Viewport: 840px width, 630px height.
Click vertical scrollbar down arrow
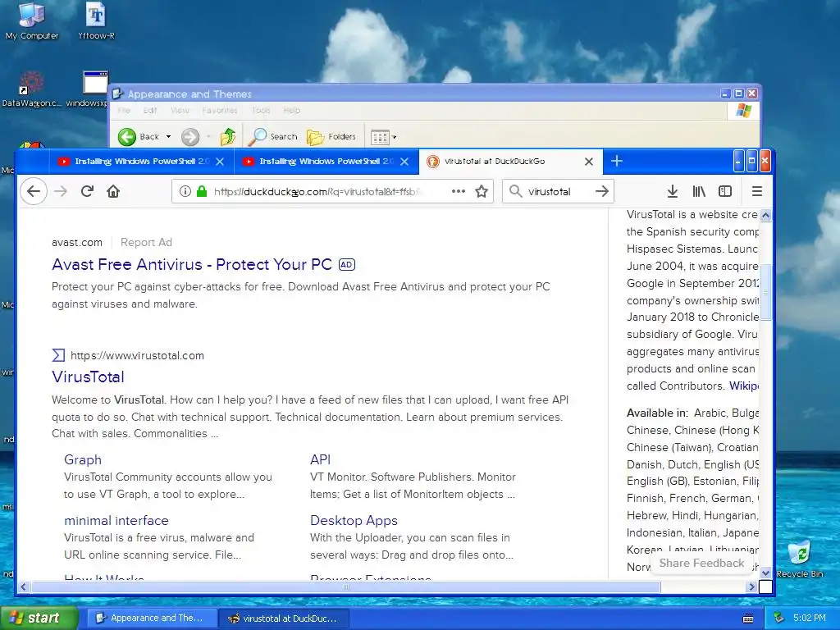[765, 573]
